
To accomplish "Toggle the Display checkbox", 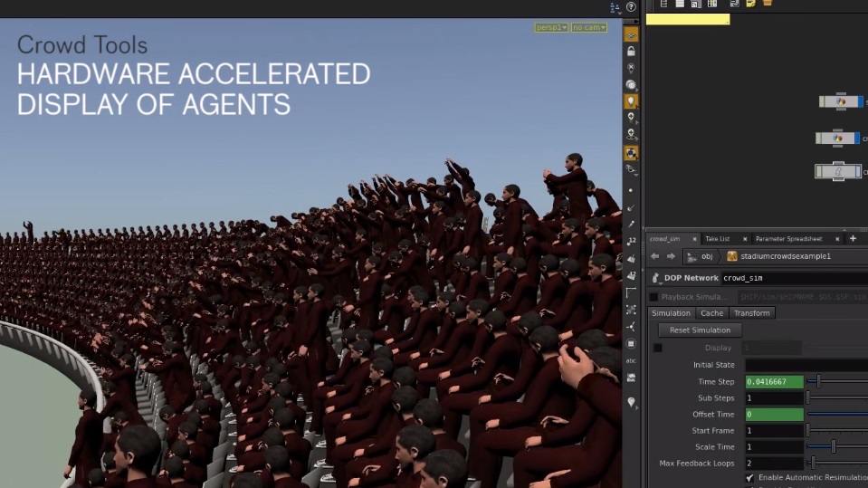I will coord(658,348).
